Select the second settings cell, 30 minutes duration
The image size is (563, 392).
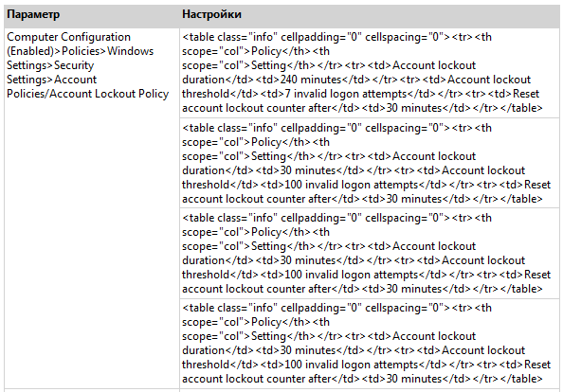[x=370, y=163]
